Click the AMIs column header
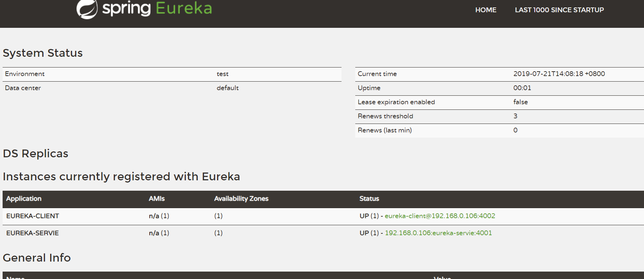 point(157,199)
